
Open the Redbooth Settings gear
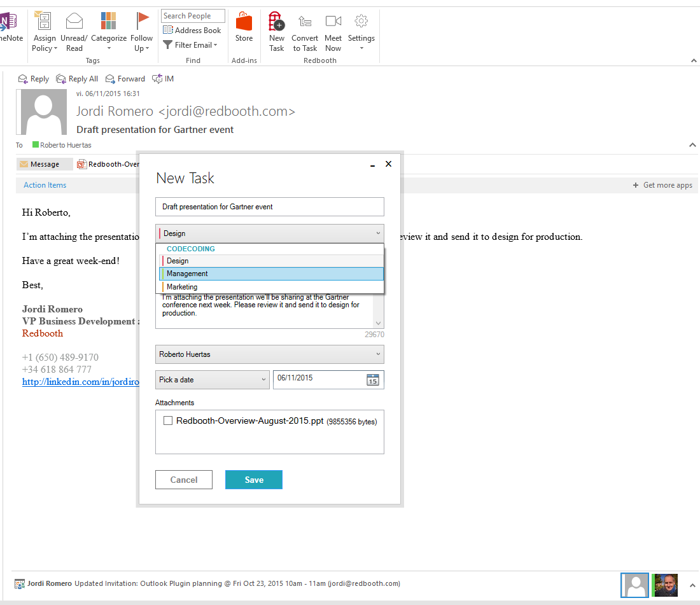(x=361, y=23)
